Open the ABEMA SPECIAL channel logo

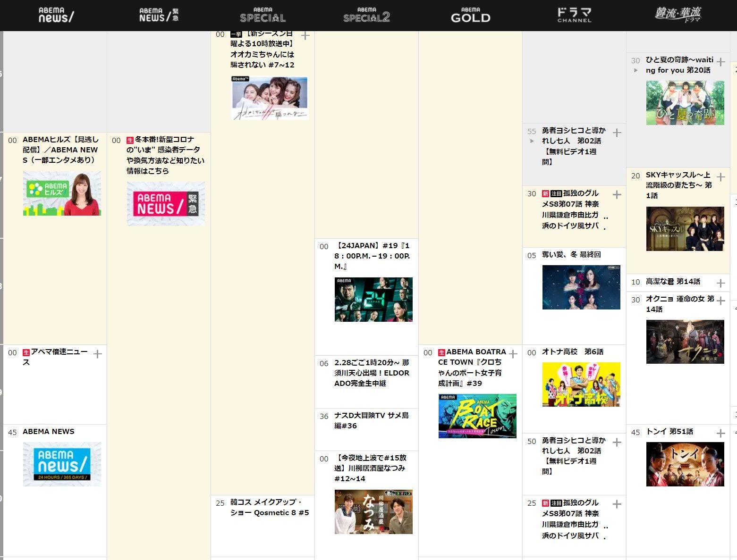[263, 15]
